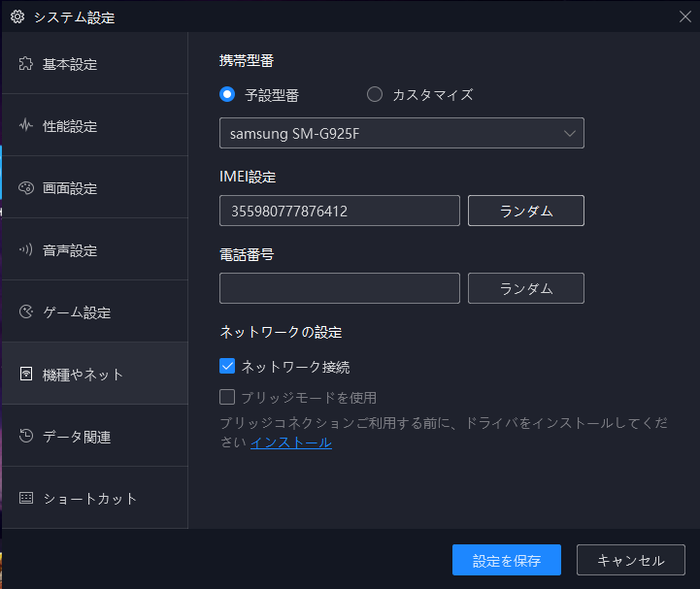This screenshot has width=700, height=589.
Task: Generate a random phone number with ランダム
Action: [526, 288]
